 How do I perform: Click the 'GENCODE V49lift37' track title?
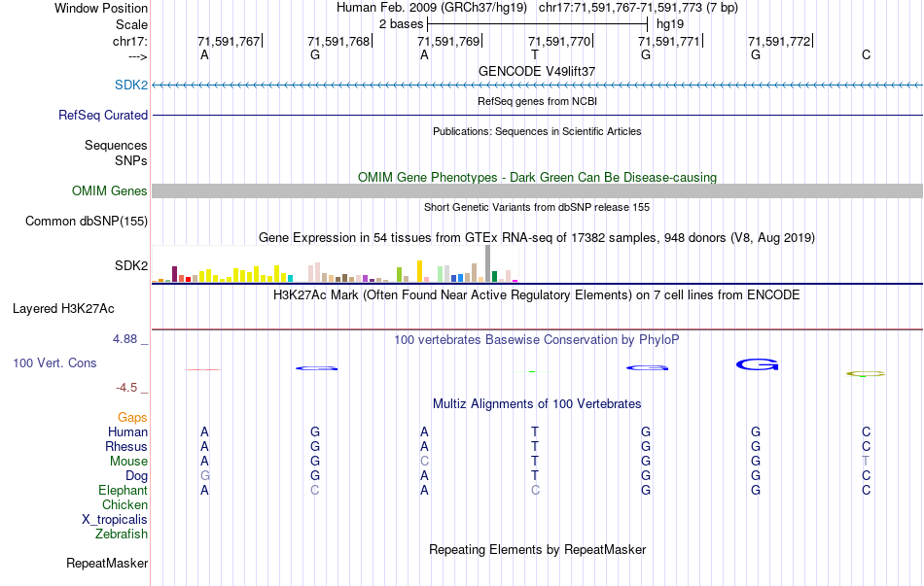point(537,71)
